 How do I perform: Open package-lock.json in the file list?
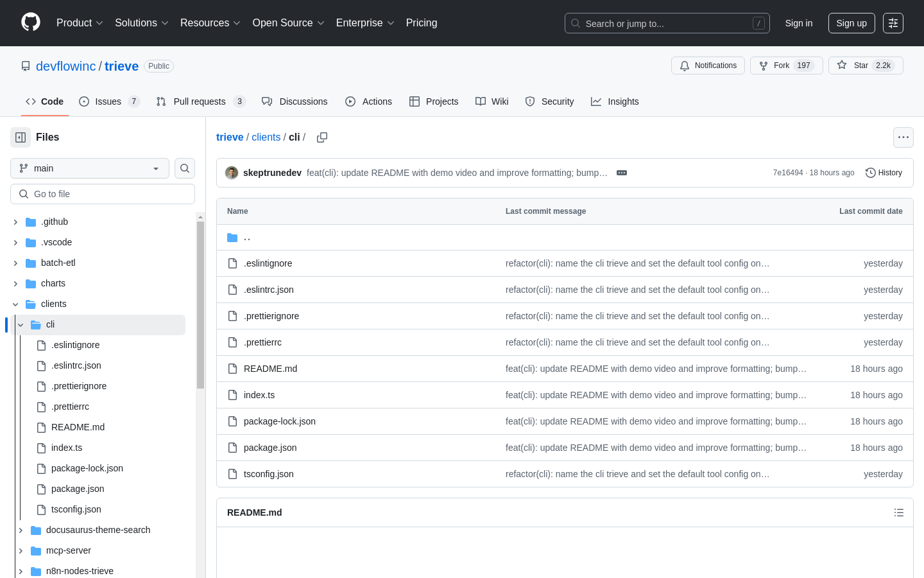280,421
